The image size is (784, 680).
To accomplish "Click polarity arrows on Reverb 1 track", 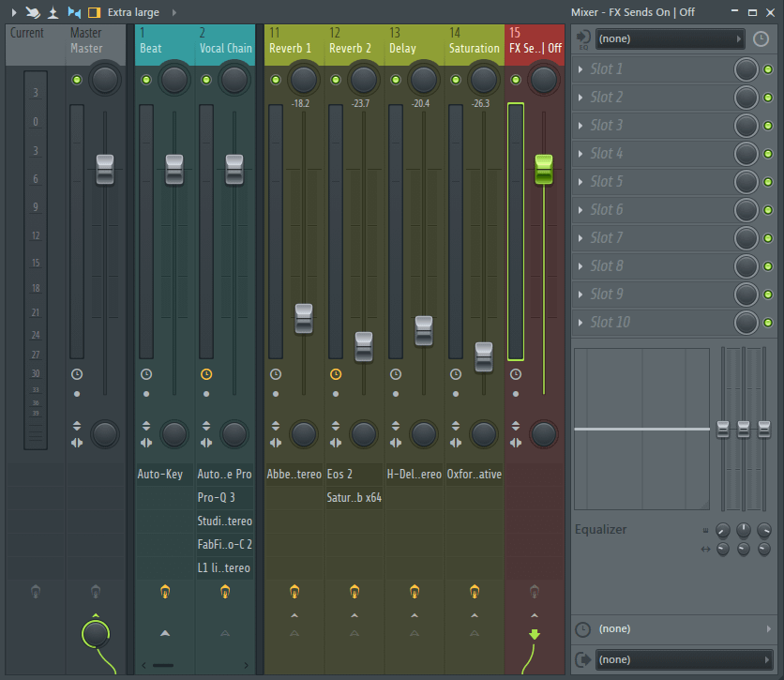I will point(276,426).
